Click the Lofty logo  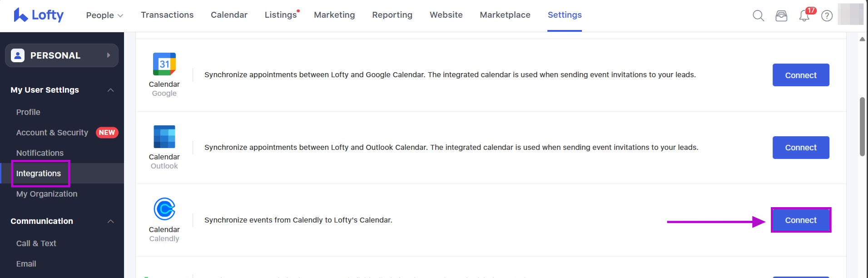39,15
